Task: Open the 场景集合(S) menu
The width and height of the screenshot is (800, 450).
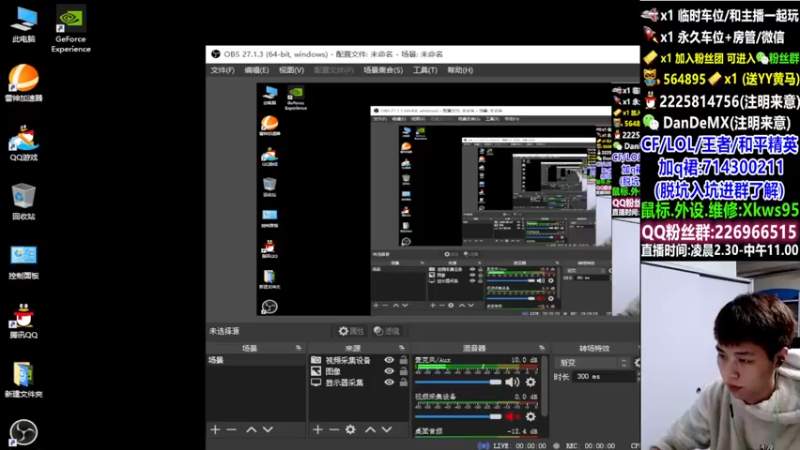Action: 383,70
